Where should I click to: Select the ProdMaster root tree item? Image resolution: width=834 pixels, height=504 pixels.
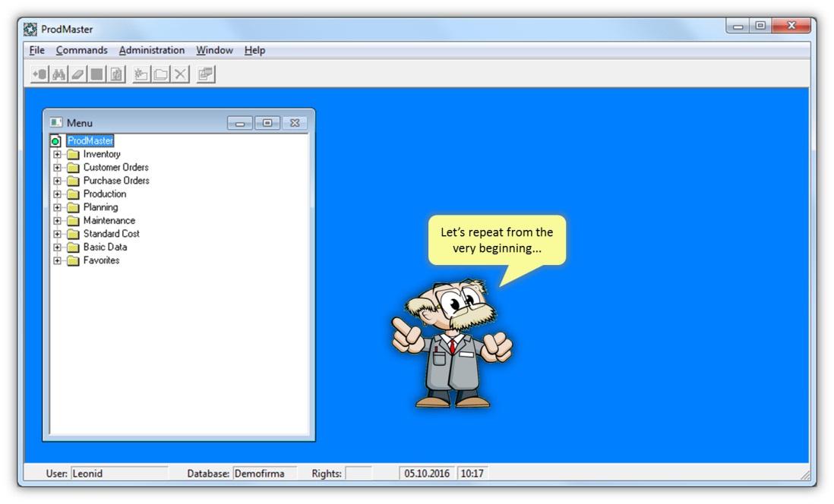(90, 141)
